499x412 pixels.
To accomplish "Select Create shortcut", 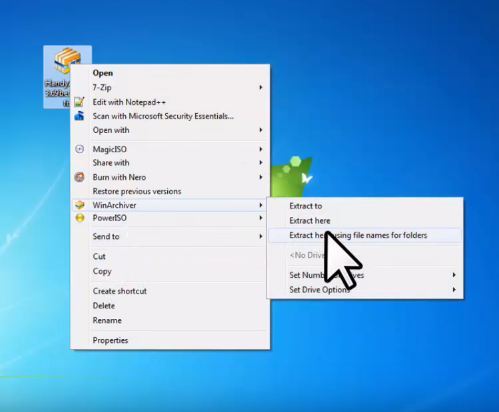I will (170, 291).
